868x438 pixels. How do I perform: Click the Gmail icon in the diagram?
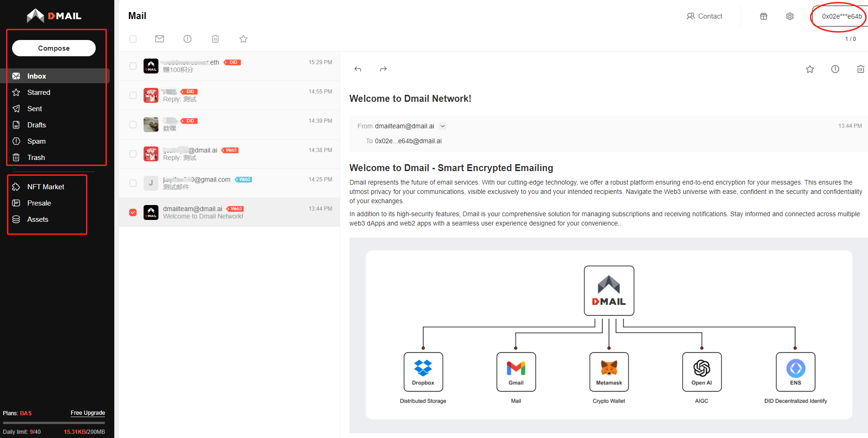tap(516, 372)
